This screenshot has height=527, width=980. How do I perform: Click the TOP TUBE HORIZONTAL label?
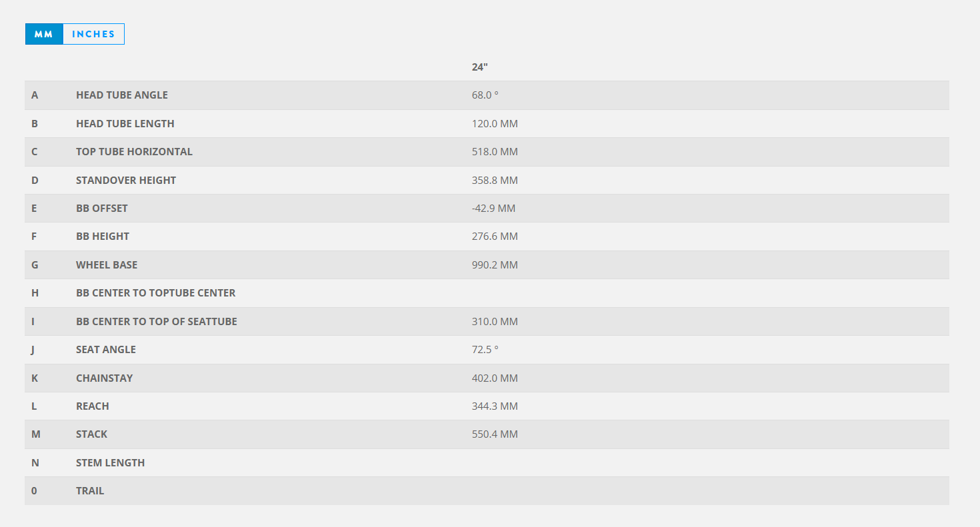tap(134, 152)
